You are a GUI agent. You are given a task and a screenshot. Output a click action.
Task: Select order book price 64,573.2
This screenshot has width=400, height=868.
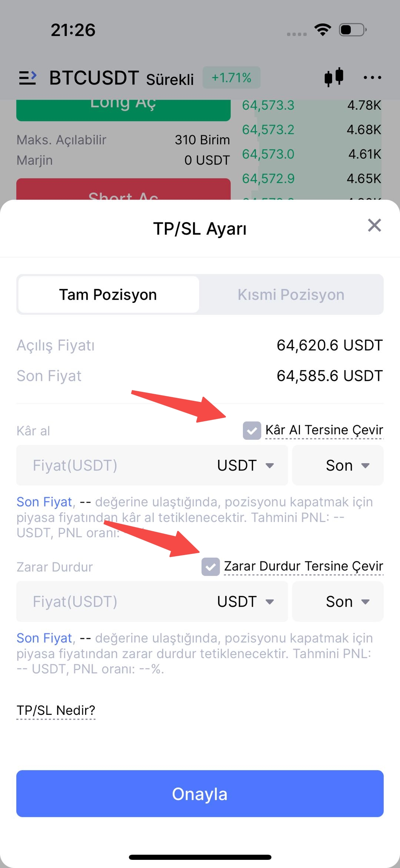[268, 130]
